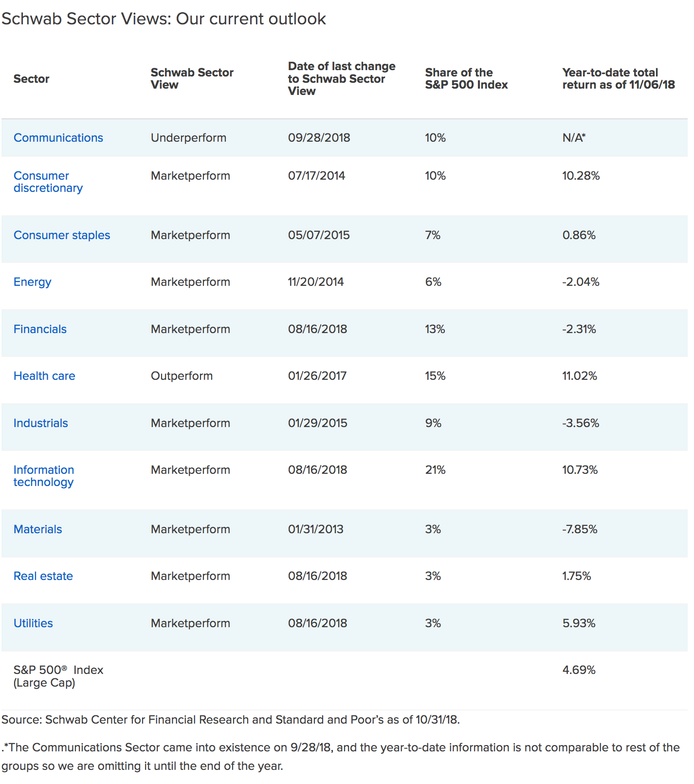Viewport: 694px width, 784px height.
Task: Click the Outperform rating for Health care
Action: (x=182, y=376)
